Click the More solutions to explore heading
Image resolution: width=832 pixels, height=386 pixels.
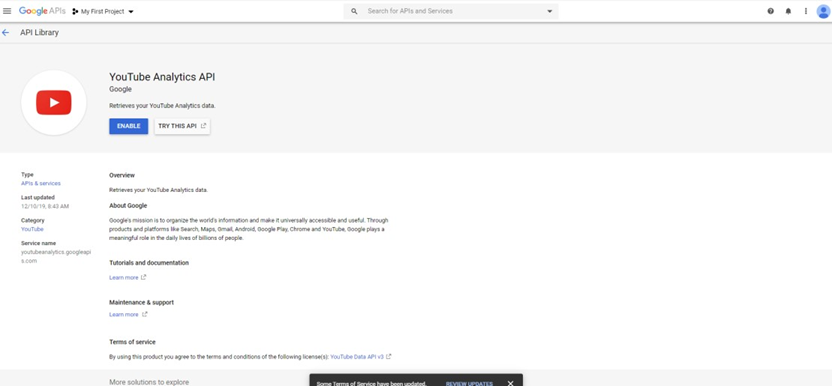pos(149,382)
